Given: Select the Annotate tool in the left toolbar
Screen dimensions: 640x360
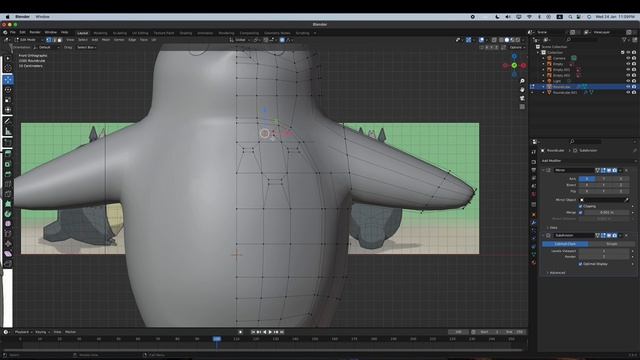Looking at the screenshot, I should click(8, 121).
